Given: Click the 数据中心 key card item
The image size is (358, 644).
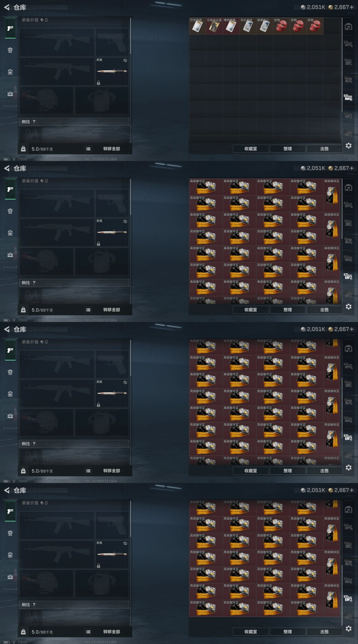Looking at the screenshot, I should [x=264, y=26].
